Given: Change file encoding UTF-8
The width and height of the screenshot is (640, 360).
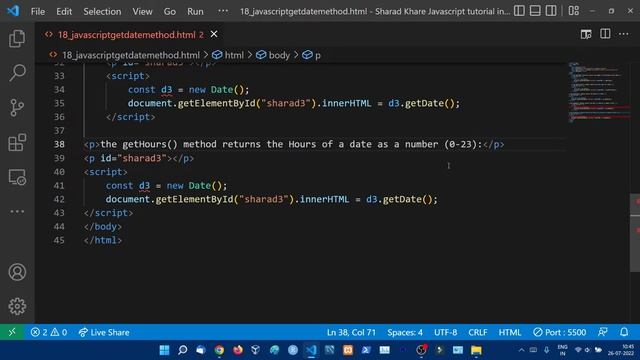Looking at the screenshot, I should coord(445,332).
